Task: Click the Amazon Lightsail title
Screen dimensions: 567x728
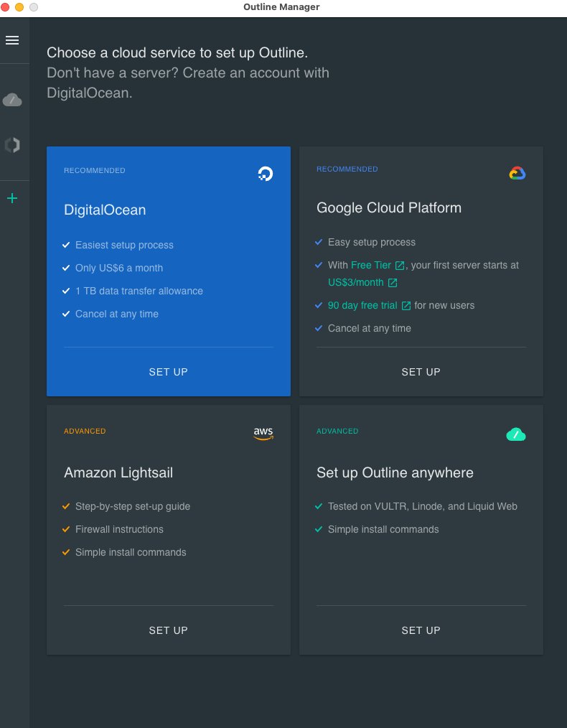Action: pos(118,472)
